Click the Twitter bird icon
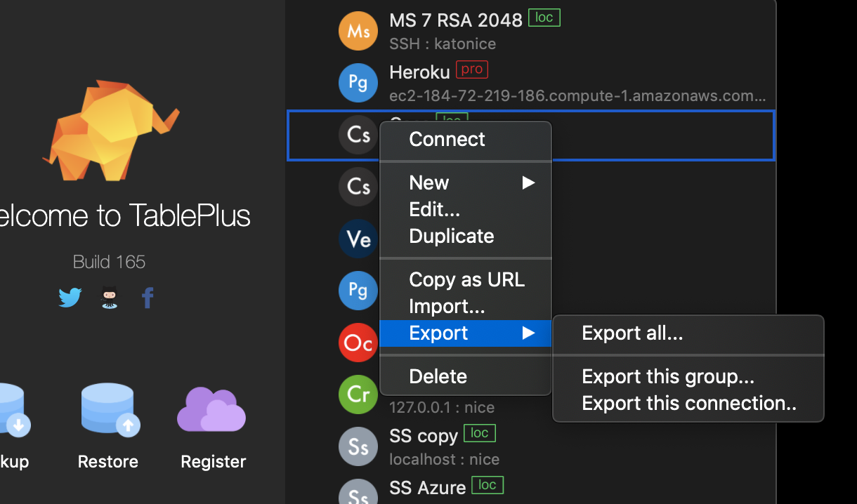Screen dimensions: 857x504 pos(70,298)
